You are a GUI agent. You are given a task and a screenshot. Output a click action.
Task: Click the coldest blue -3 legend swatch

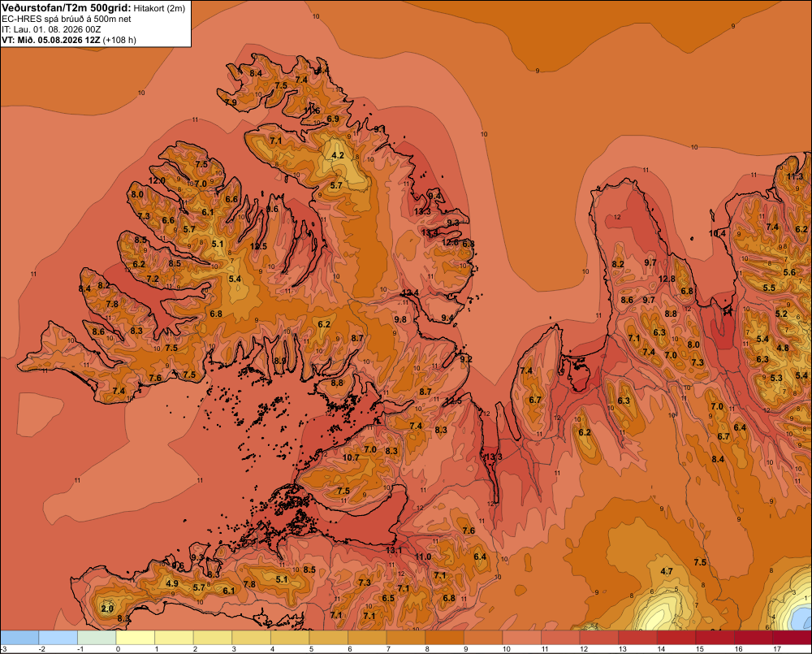pyautogui.click(x=19, y=638)
